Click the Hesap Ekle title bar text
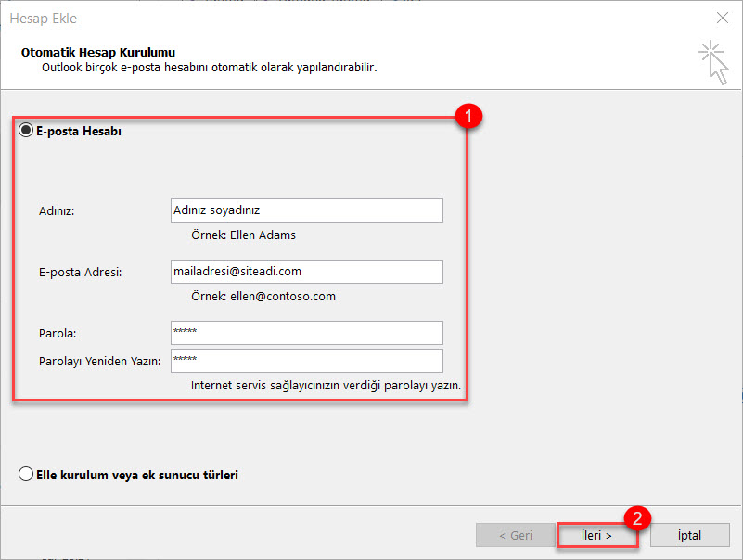Image resolution: width=743 pixels, height=560 pixels. click(x=44, y=18)
